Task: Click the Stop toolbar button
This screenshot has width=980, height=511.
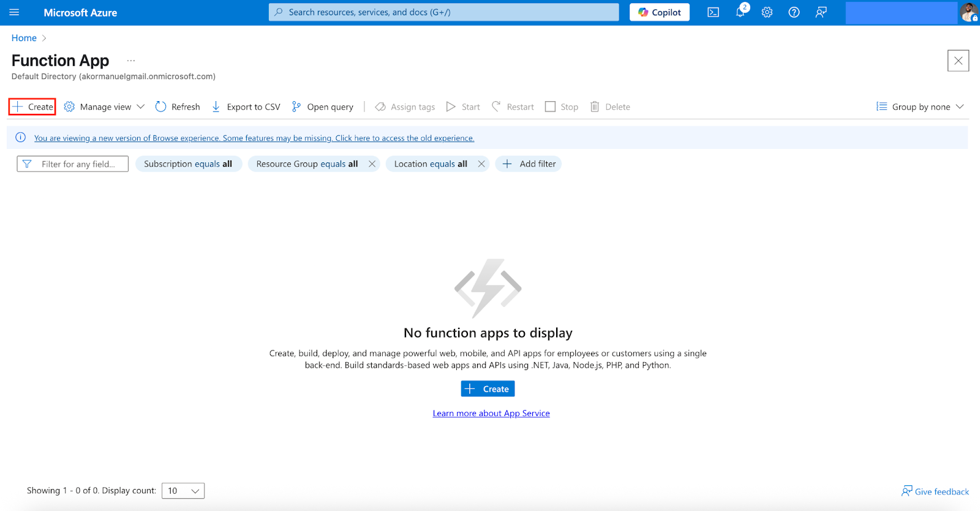Action: pos(562,107)
